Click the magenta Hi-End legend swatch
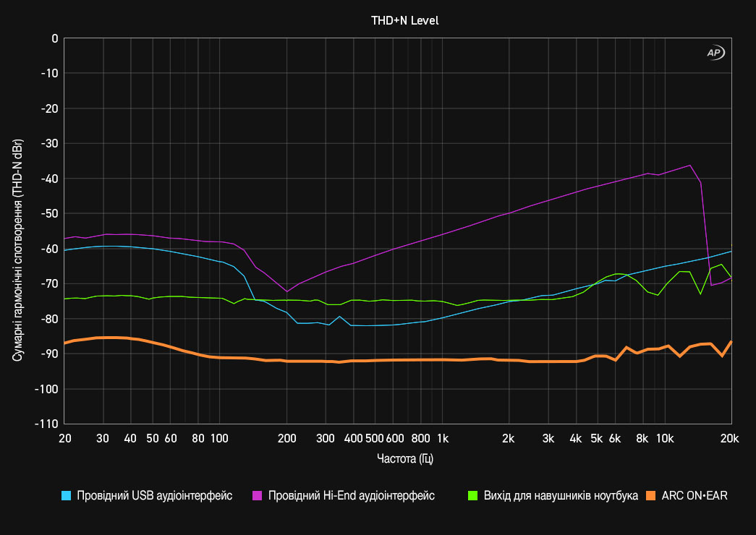Image resolution: width=756 pixels, height=535 pixels. click(x=257, y=496)
